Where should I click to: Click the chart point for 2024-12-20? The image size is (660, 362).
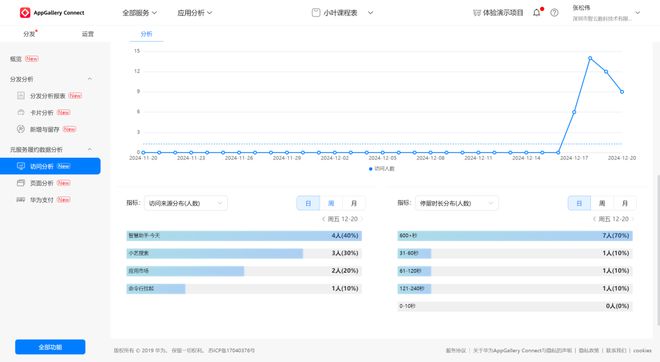coord(622,92)
